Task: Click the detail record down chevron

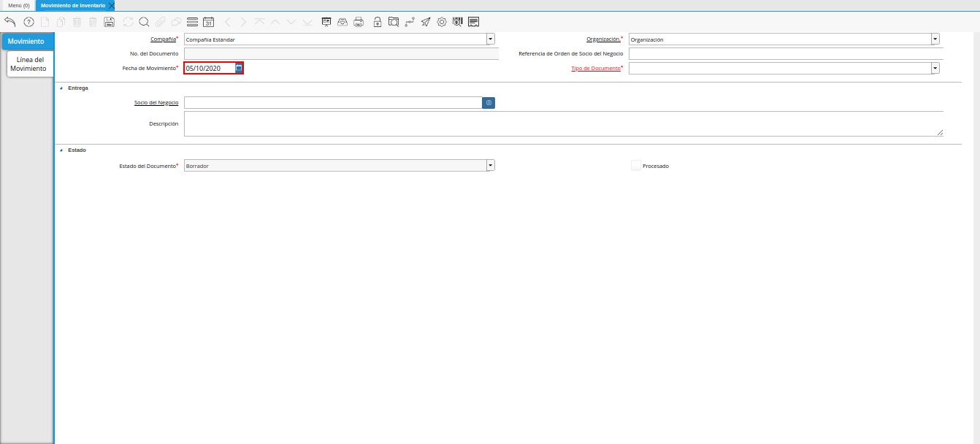Action: click(x=291, y=22)
